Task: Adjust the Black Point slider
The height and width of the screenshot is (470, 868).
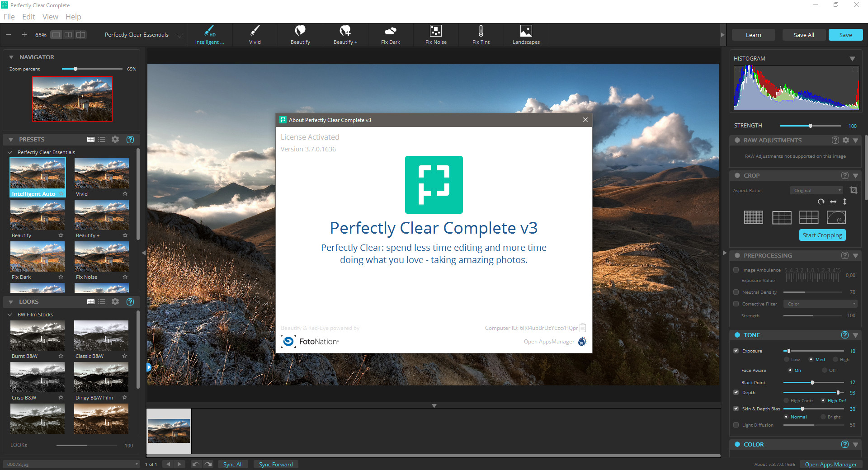Action: pyautogui.click(x=814, y=382)
